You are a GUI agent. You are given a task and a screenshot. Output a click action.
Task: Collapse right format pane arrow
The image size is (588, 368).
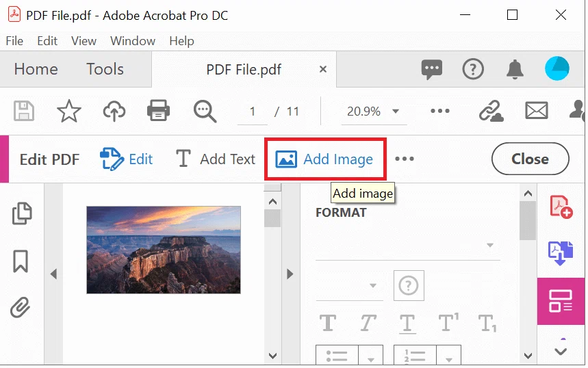(x=290, y=274)
